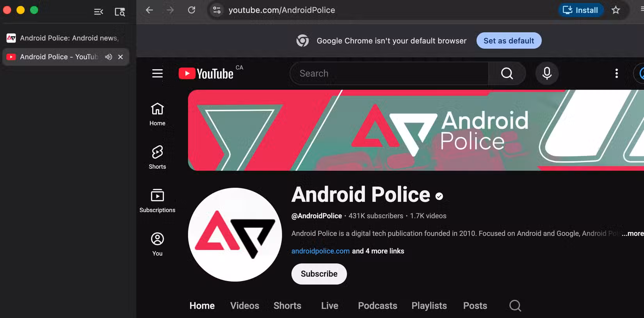Image resolution: width=644 pixels, height=318 pixels.
Task: Open Subscriptions in the sidebar
Action: coord(157,201)
